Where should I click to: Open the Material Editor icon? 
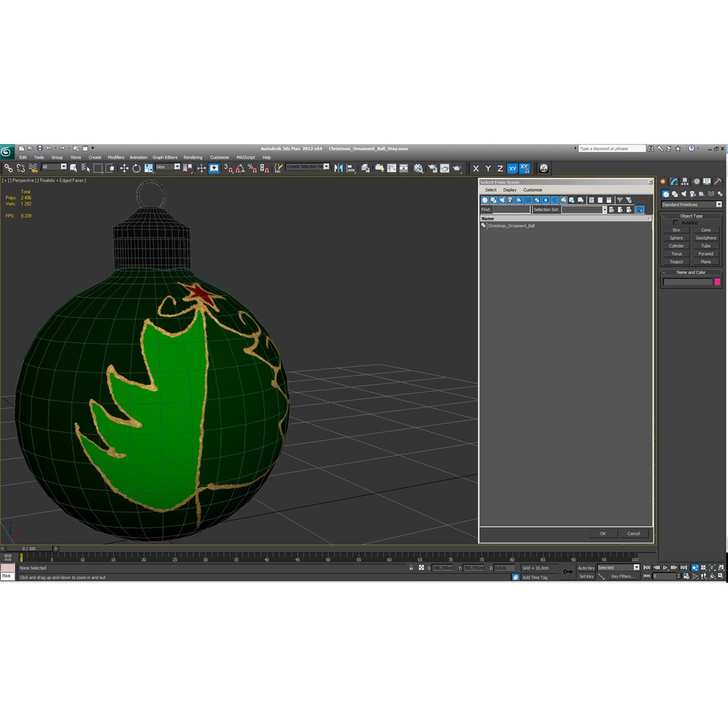(x=419, y=168)
